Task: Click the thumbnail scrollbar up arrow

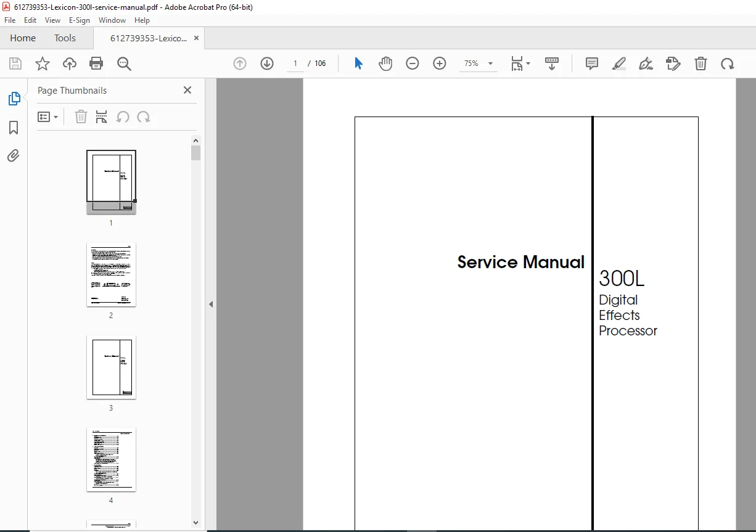Action: (196, 141)
